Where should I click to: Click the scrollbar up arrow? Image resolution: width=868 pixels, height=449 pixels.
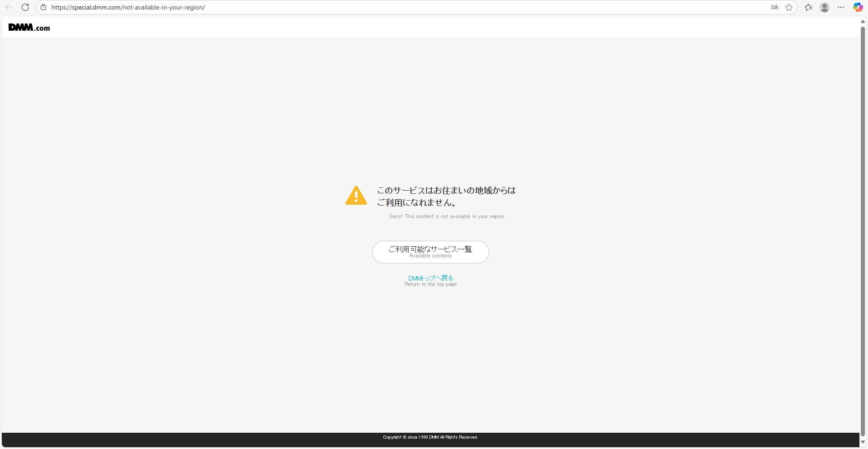pos(863,22)
